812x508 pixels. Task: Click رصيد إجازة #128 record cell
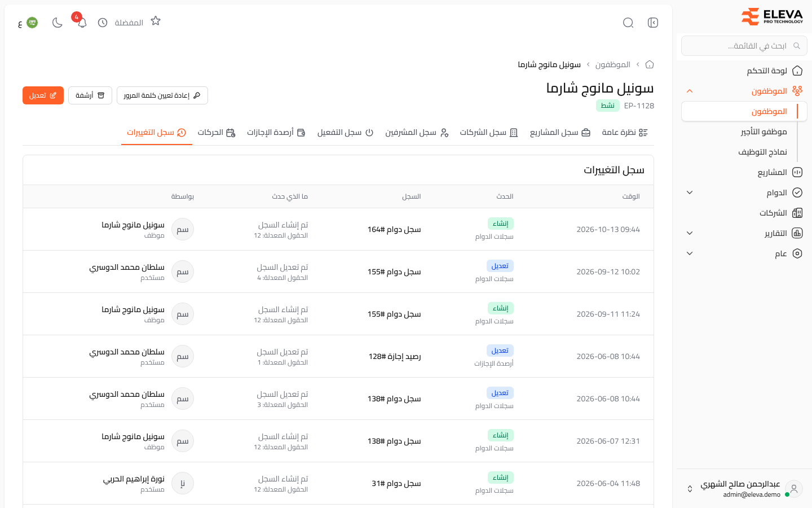pyautogui.click(x=395, y=357)
